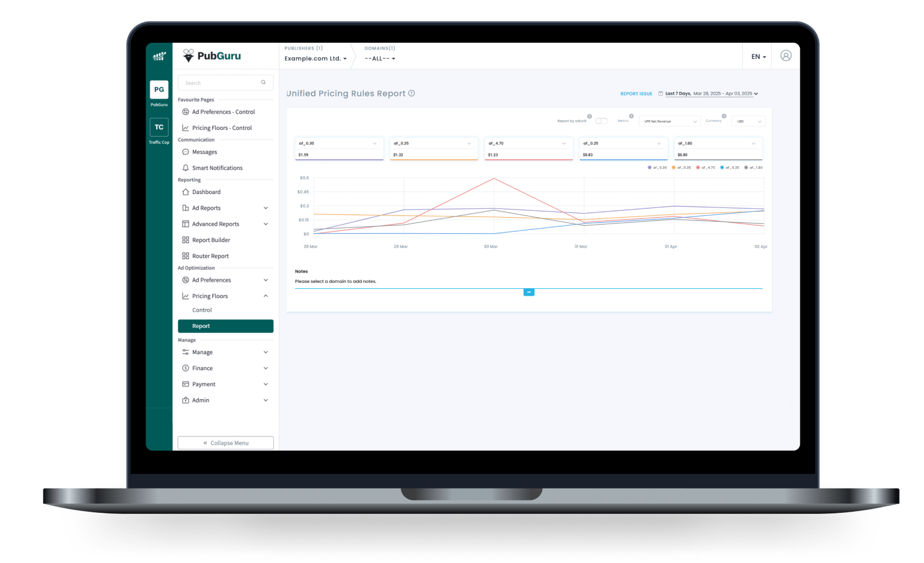The image size is (924, 563).
Task: Expand the Ad Preferences submenu chevron
Action: tap(266, 280)
